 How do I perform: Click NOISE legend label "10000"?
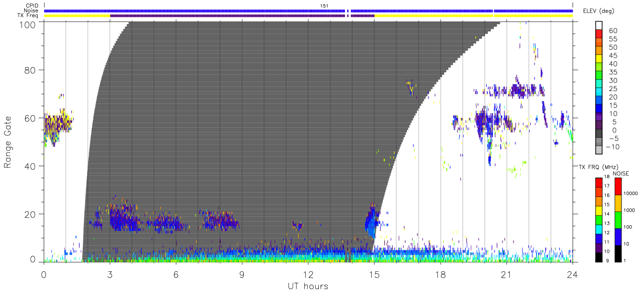click(630, 194)
